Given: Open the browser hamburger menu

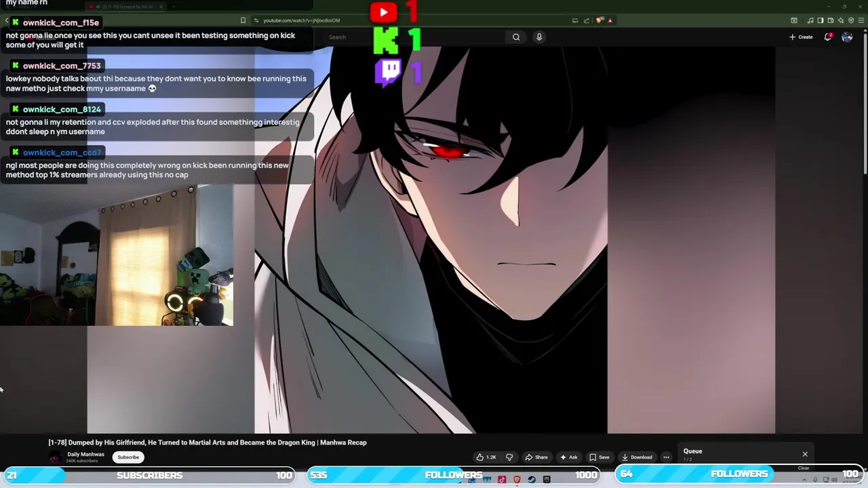Looking at the screenshot, I should 861,20.
